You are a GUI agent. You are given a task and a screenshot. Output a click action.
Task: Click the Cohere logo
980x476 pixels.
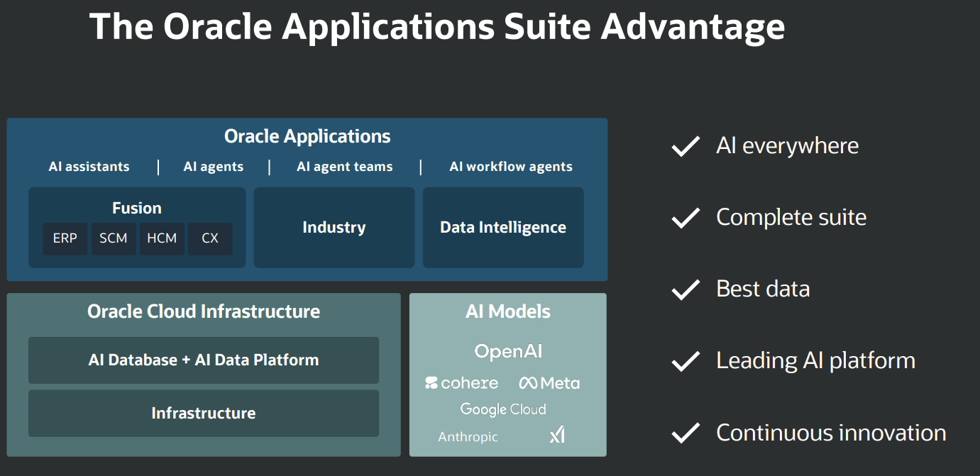tap(461, 383)
